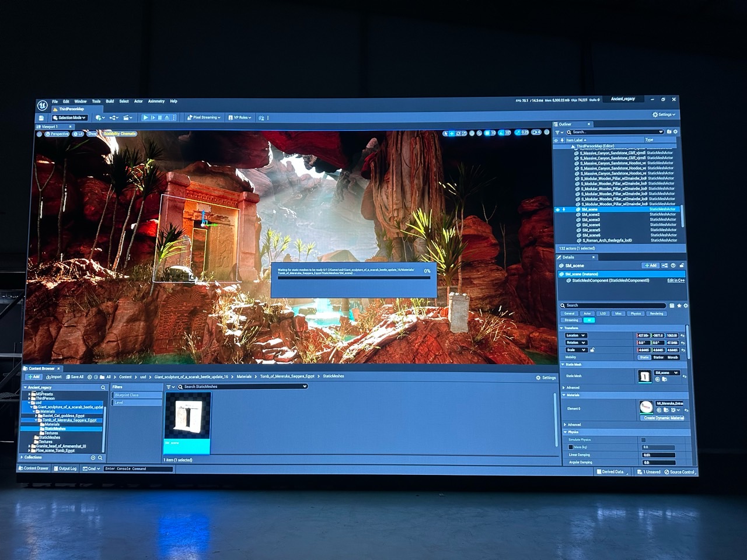The height and width of the screenshot is (560, 747).
Task: Open Outliner settings gear icon
Action: pos(676,132)
